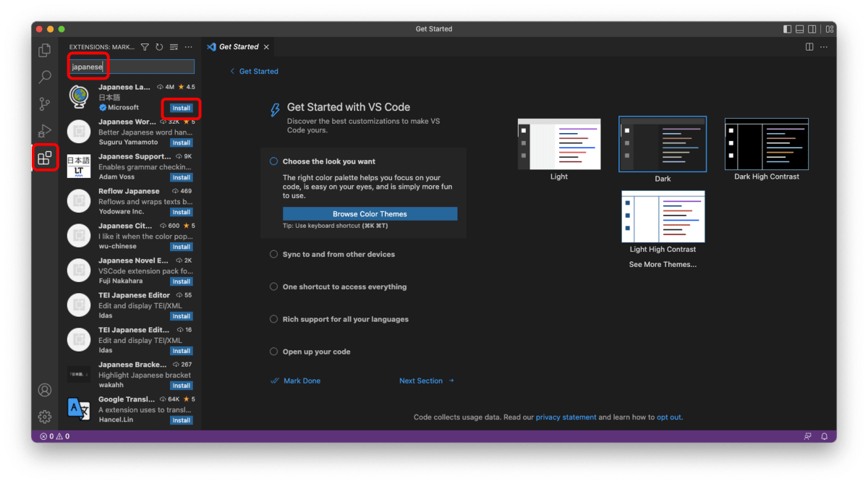The image size is (868, 484).
Task: Install the extension by wu-chinese
Action: coord(182,247)
